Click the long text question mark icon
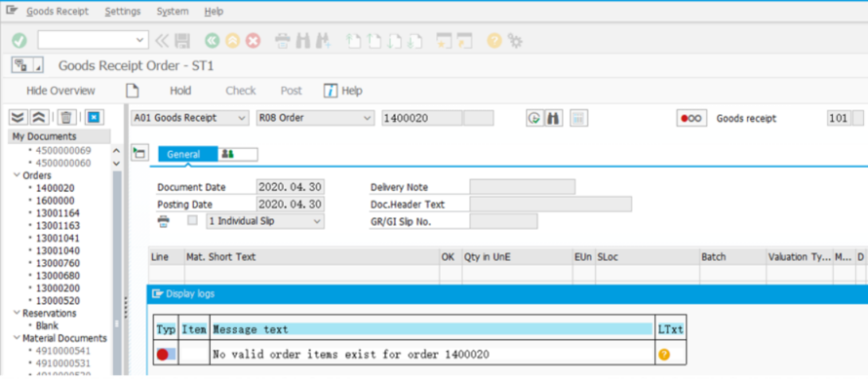The image size is (868, 379). tap(664, 355)
